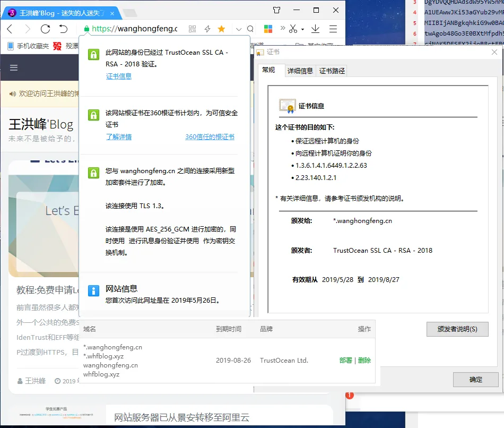Click the browser back arrow
Screen dimensions: 504x428
click(10, 29)
